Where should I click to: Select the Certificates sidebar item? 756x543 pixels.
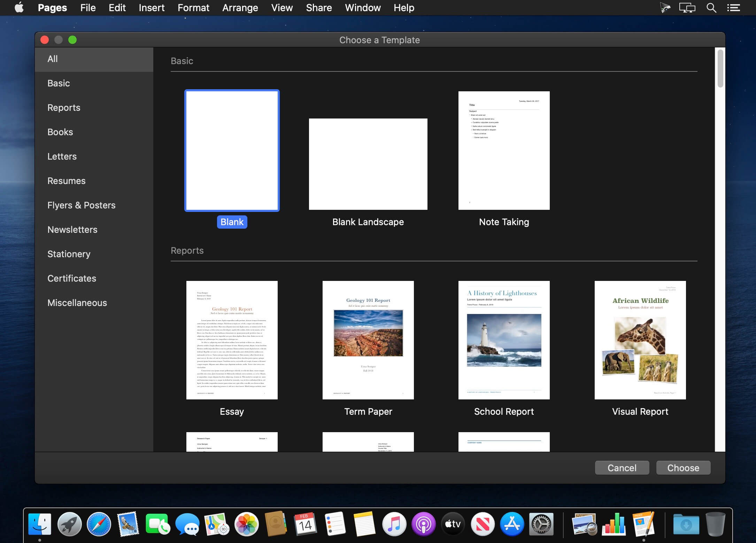72,278
